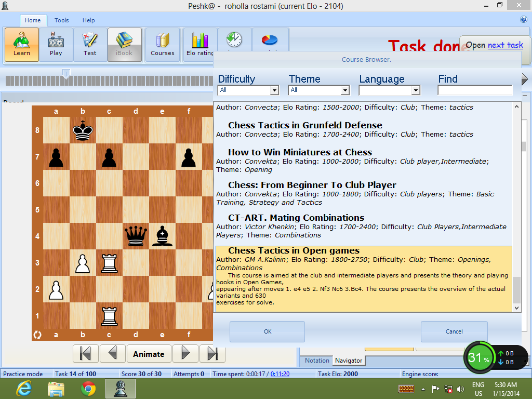Click the network tray icon
532x399 pixels.
point(448,389)
